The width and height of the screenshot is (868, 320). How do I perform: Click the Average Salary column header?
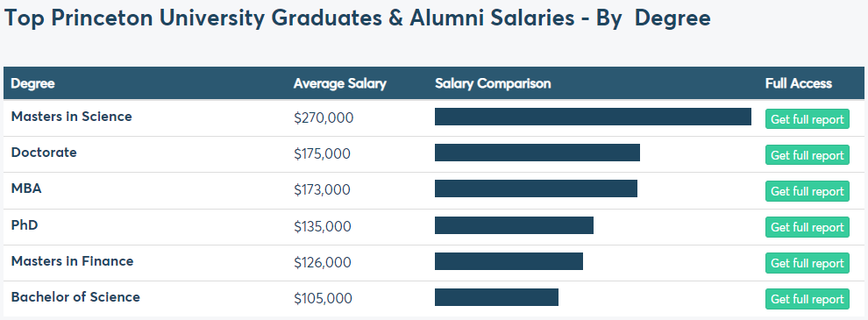point(340,83)
